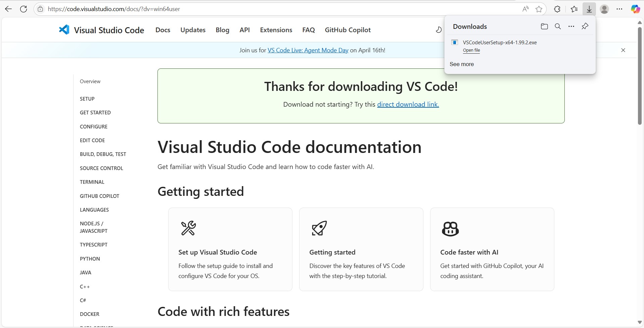The height and width of the screenshot is (328, 644).
Task: Expand the GITHUB COPILOT sidebar section
Action: (x=99, y=196)
